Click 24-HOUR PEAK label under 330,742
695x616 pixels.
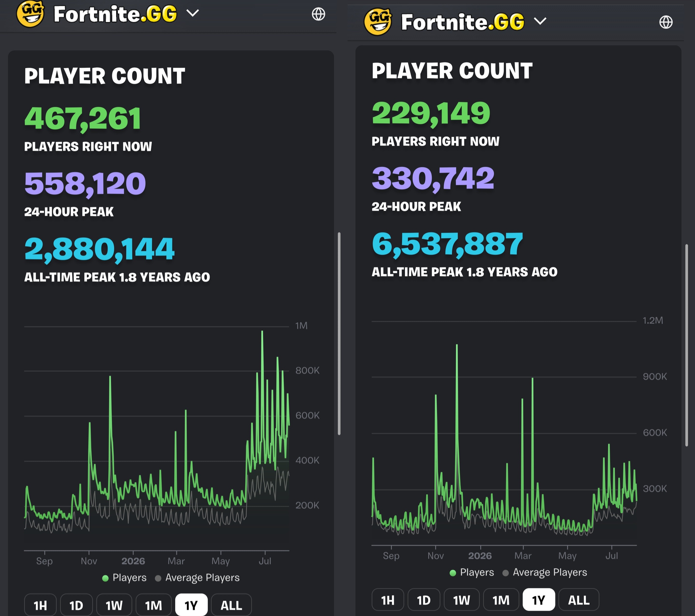click(x=417, y=207)
